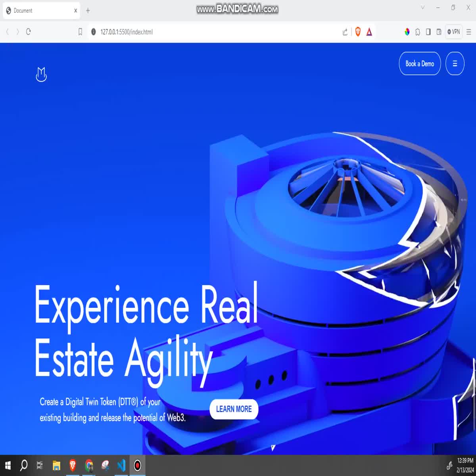Go forward using the browser forward arrow
Viewport: 476px width, 476px height.
17,32
